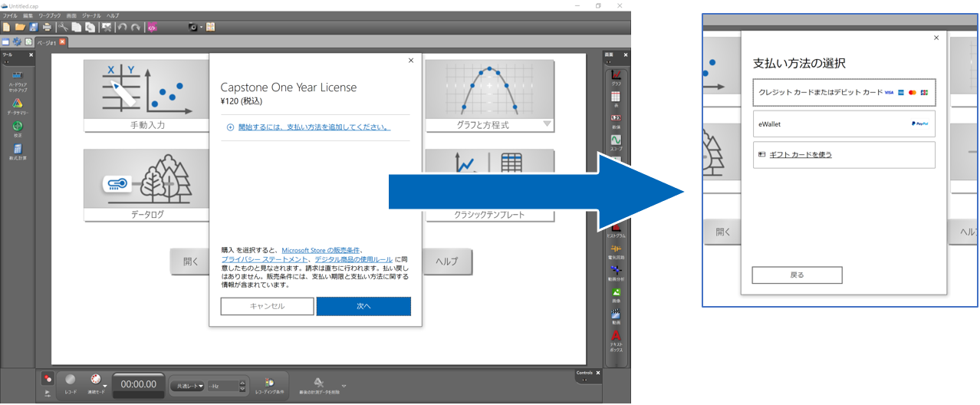Viewport: 980px width, 405px height.
Task: Click the Back button in payment dialog
Action: (797, 275)
